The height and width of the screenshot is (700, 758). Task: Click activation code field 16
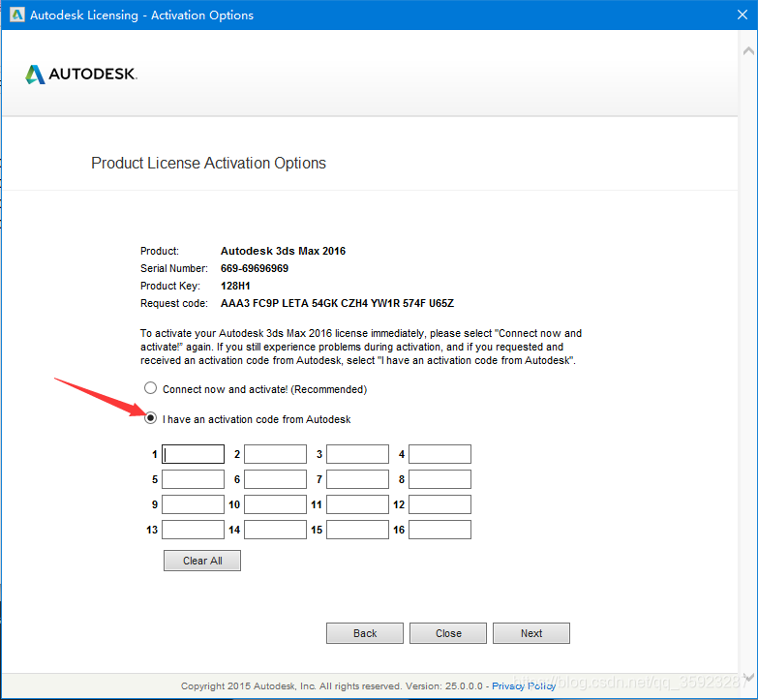point(440,530)
